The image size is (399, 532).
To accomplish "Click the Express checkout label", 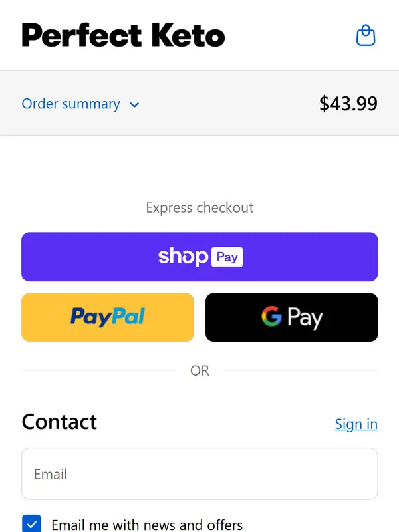I will click(199, 208).
